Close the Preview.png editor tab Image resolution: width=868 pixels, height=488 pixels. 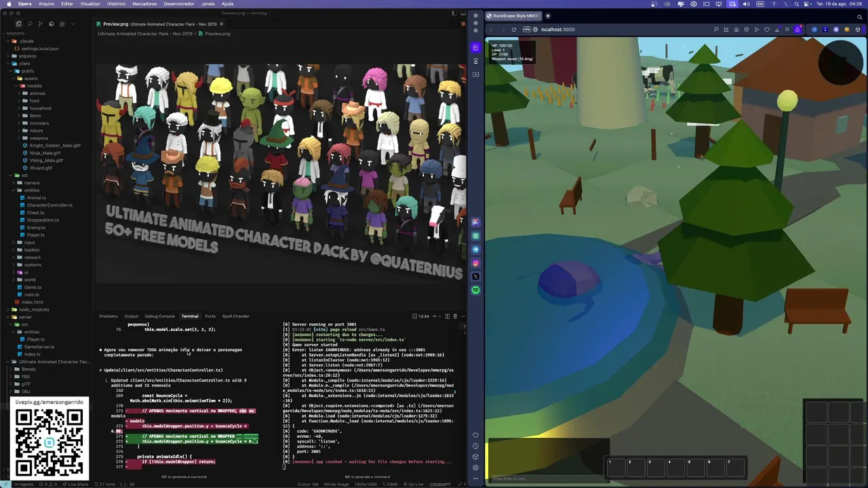pos(221,24)
